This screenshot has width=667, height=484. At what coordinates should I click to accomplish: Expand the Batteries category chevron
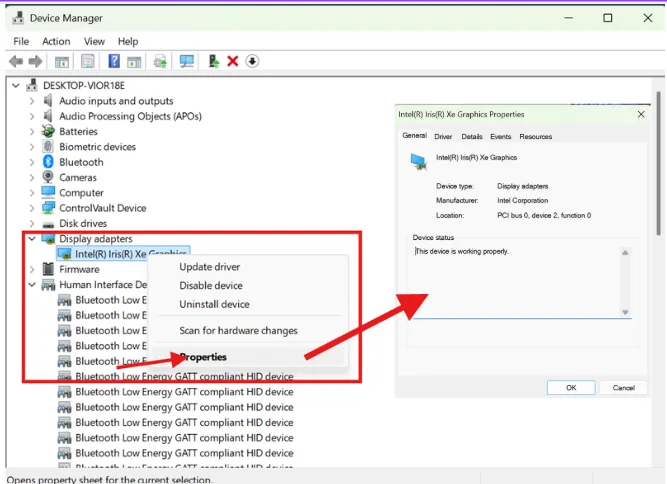coord(32,131)
